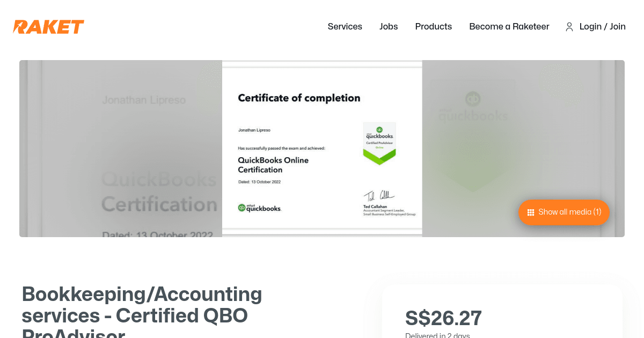644x338 pixels.
Task: Open the Products menu
Action: point(433,26)
